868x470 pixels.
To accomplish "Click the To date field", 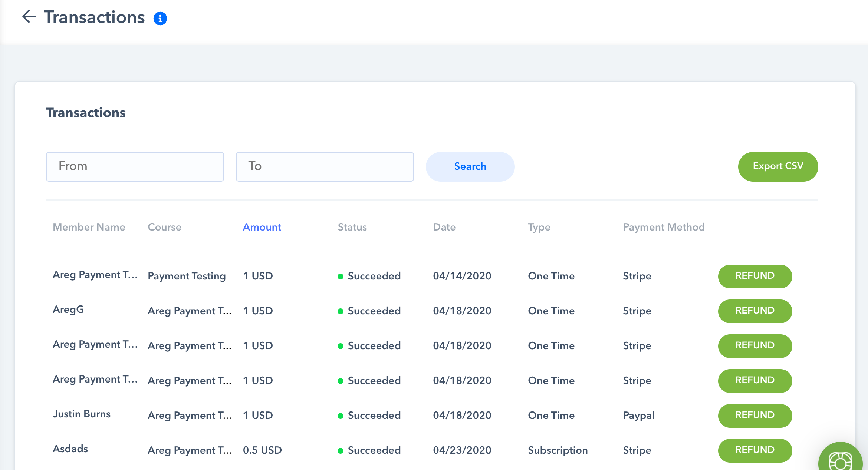I will (325, 166).
